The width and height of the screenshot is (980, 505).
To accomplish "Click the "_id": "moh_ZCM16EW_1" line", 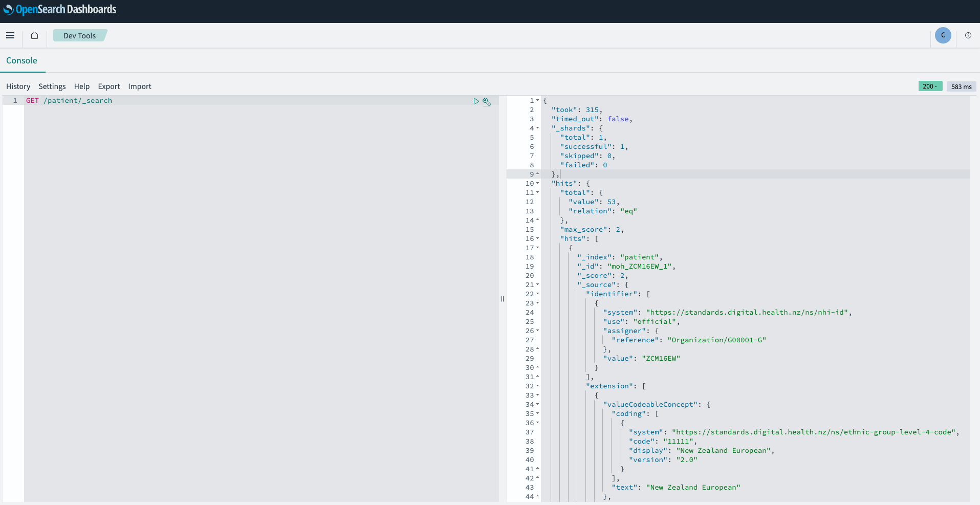I will pyautogui.click(x=626, y=267).
